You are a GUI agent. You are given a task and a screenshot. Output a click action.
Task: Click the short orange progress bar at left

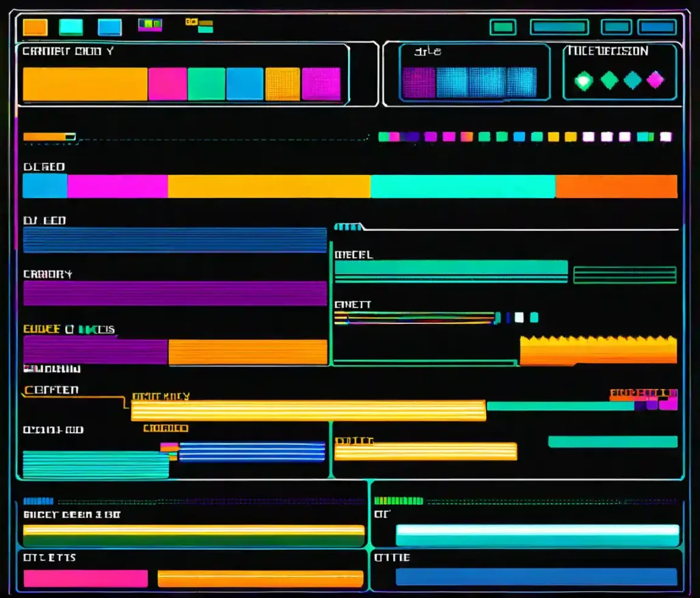(x=49, y=137)
